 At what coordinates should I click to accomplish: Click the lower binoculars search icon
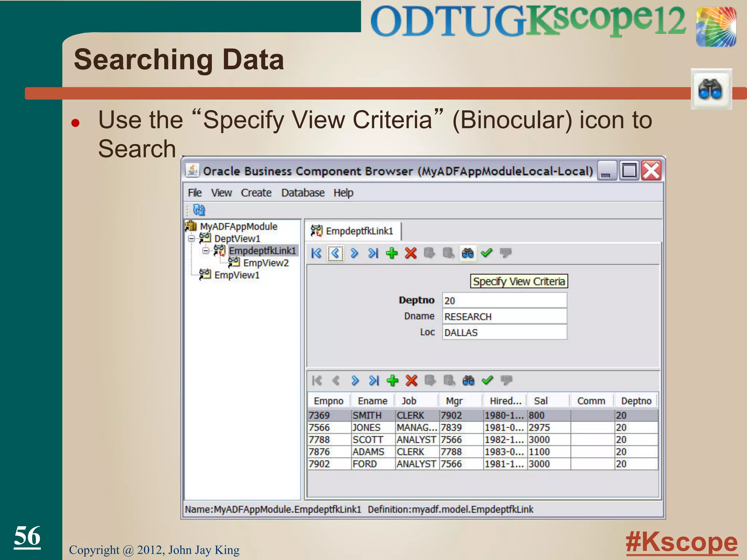(468, 381)
